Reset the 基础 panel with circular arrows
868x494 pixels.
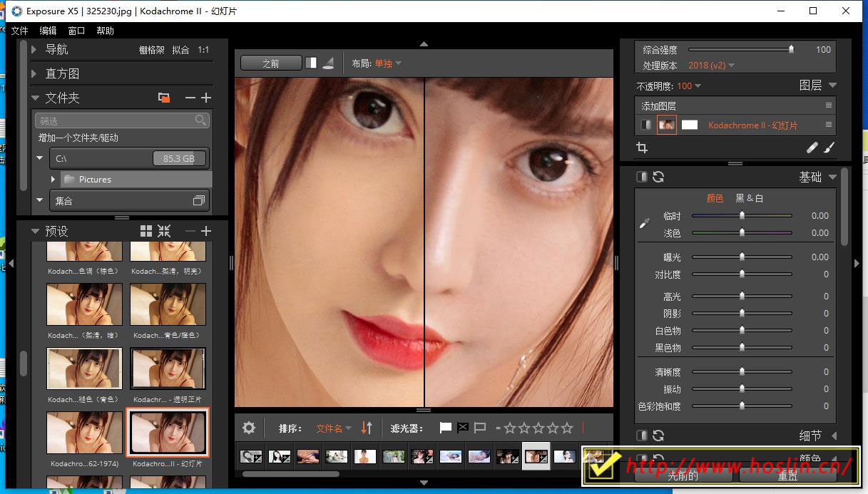click(x=658, y=177)
